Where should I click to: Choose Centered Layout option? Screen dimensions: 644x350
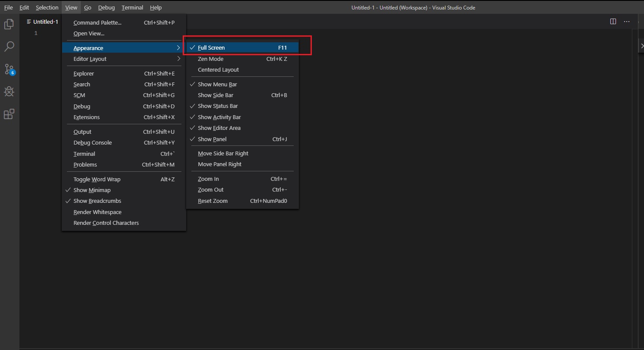(x=242, y=70)
